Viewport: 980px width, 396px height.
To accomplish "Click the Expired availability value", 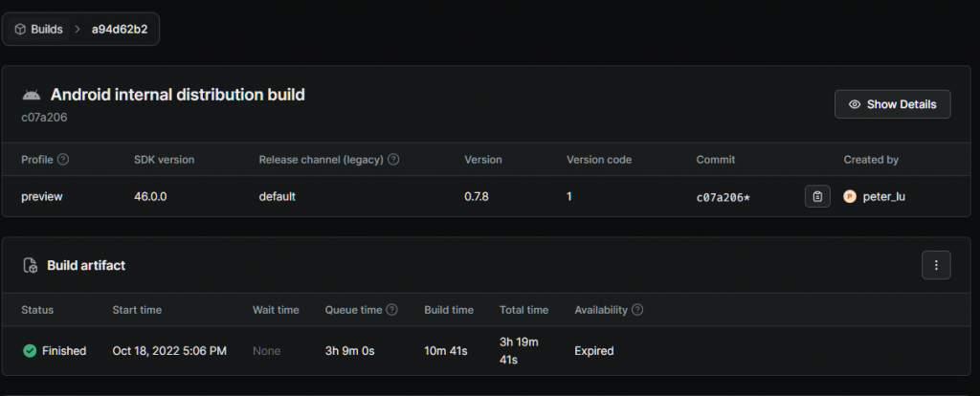I will (x=593, y=351).
